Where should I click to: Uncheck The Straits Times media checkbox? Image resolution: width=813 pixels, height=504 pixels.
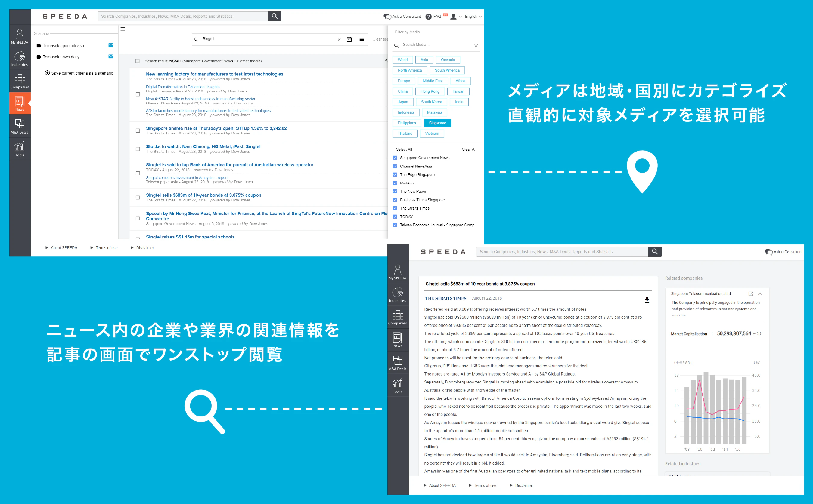pos(395,208)
